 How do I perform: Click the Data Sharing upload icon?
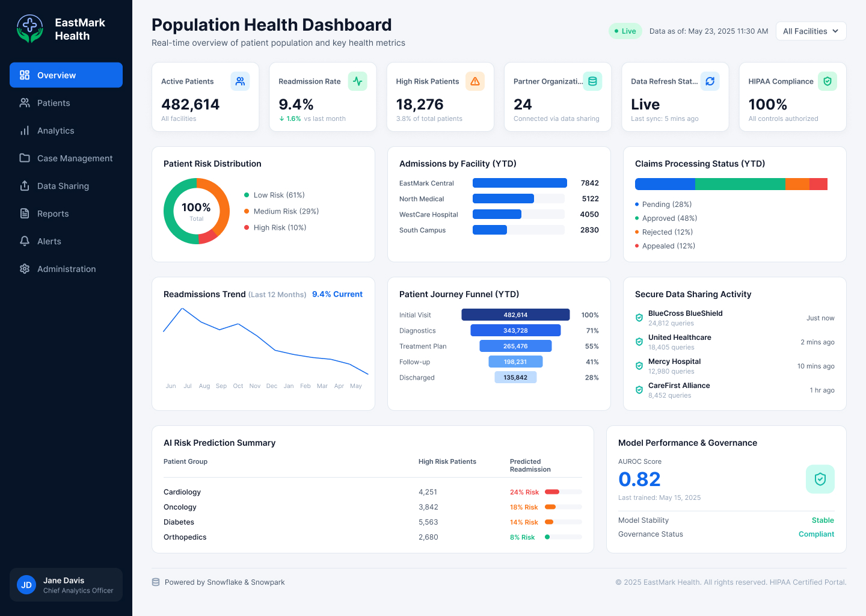pyautogui.click(x=25, y=186)
